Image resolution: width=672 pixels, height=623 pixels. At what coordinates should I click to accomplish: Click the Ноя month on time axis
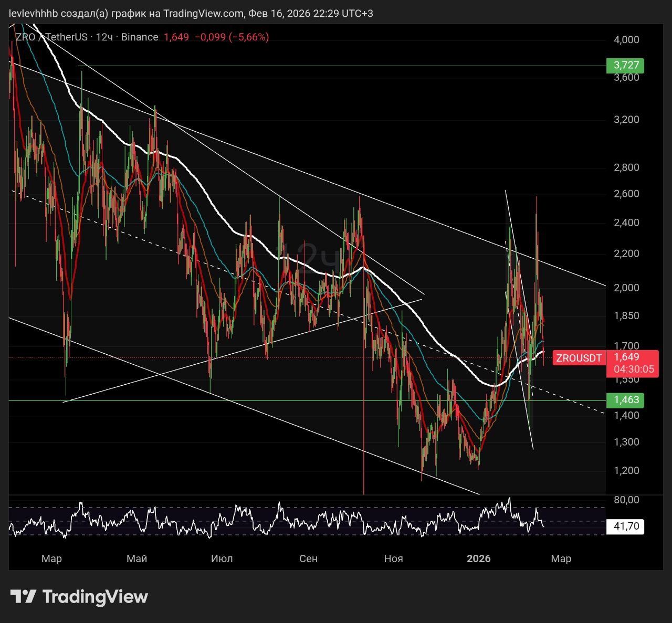point(393,558)
